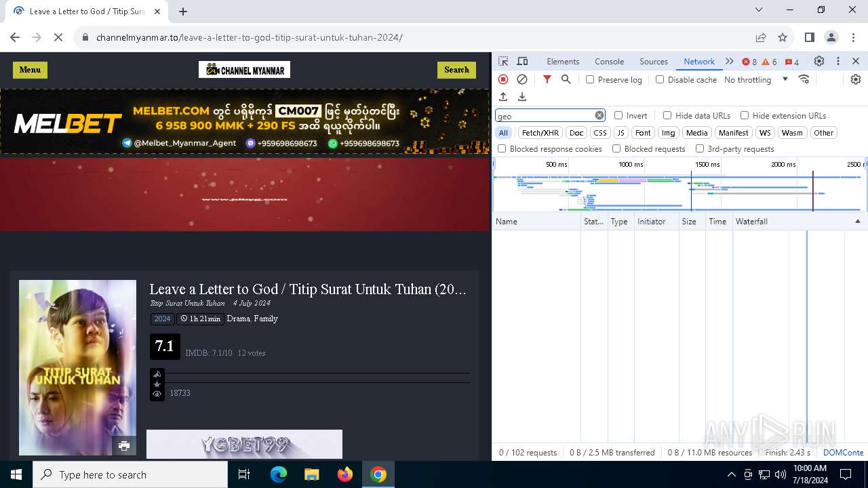Viewport: 868px width, 488px height.
Task: Filter requests by JS type
Action: coord(621,133)
